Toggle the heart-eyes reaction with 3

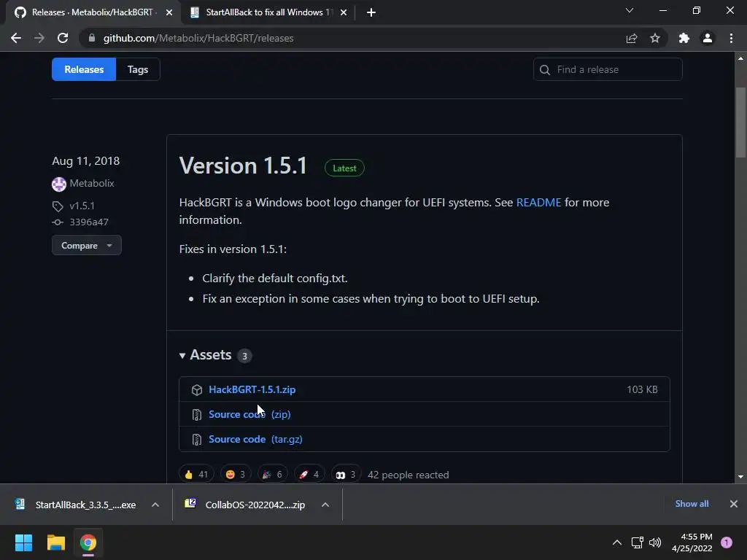(236, 474)
